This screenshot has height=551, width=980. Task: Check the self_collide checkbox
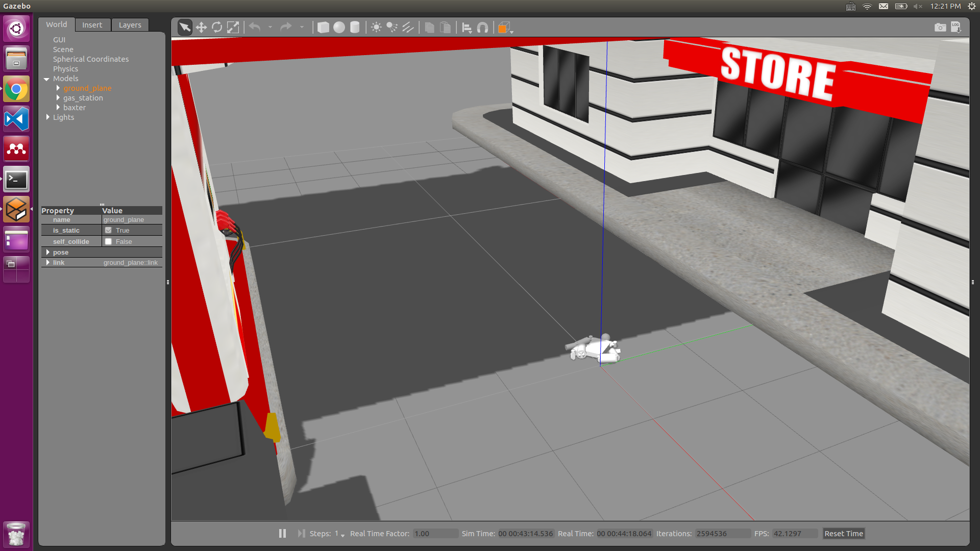pyautogui.click(x=108, y=242)
